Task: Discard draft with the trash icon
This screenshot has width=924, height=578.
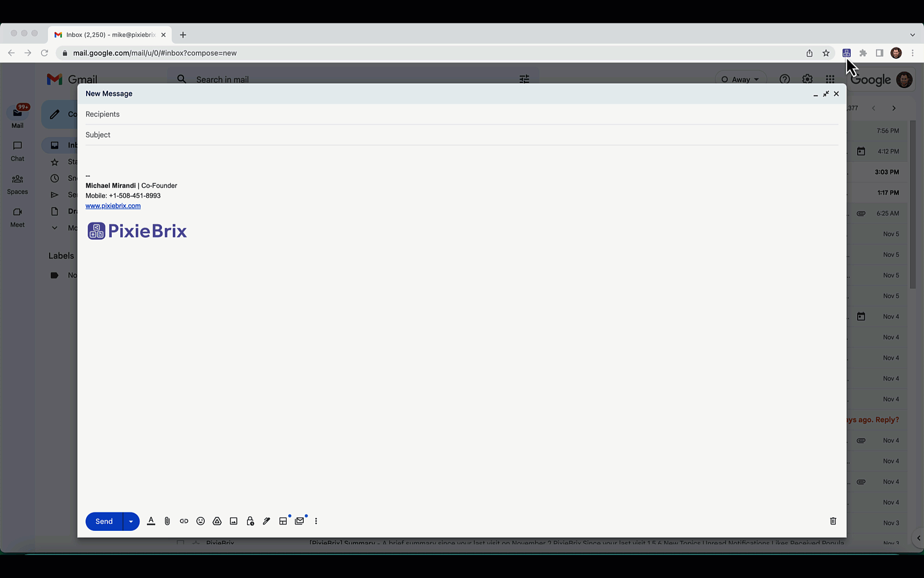Action: pos(833,521)
